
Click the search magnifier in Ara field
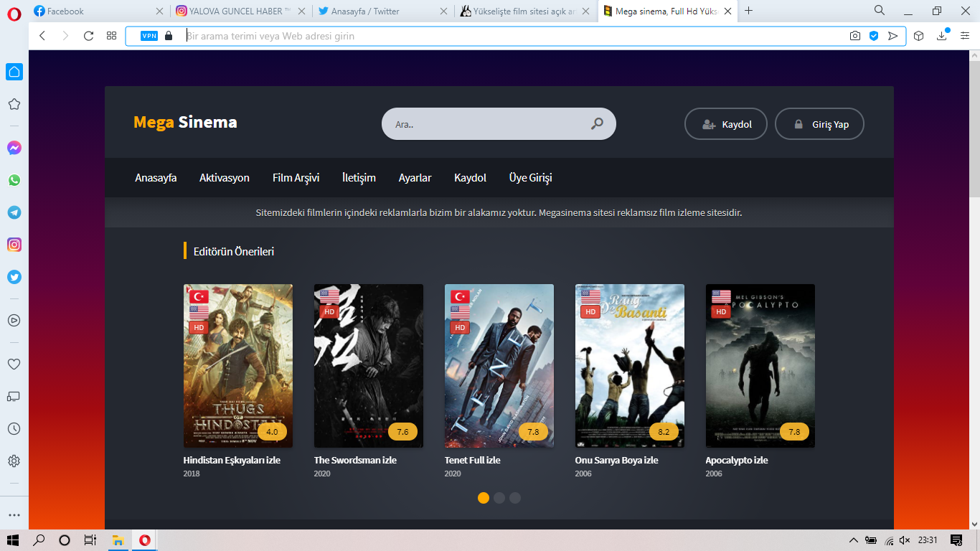(x=597, y=124)
